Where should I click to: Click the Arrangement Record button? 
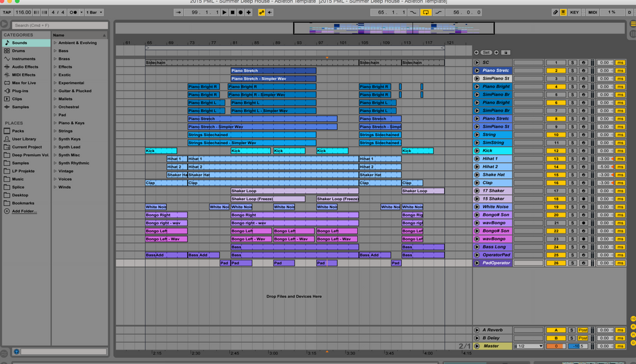(240, 12)
